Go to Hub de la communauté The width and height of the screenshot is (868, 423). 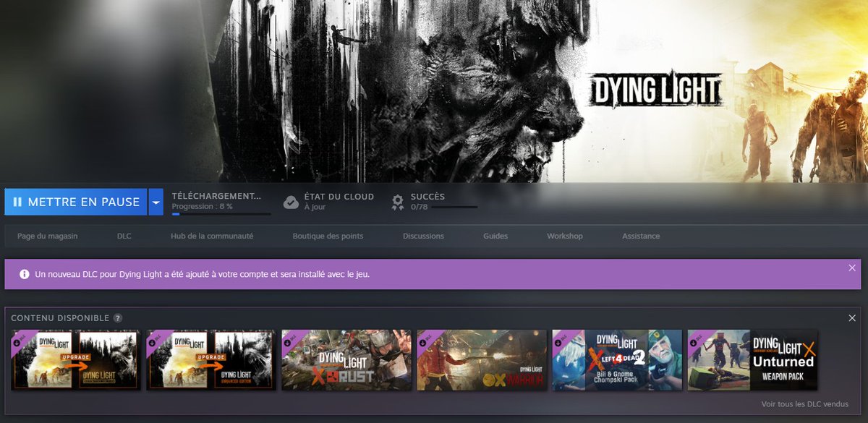point(212,236)
